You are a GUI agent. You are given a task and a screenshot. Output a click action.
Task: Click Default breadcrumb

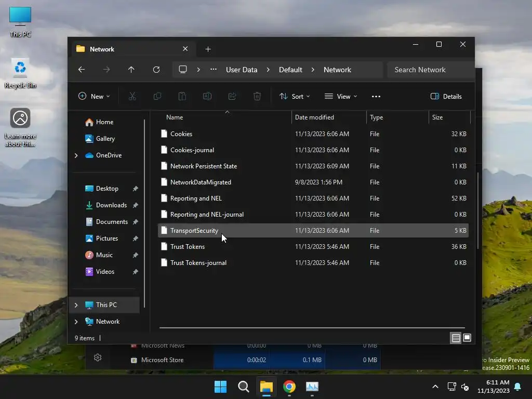click(x=290, y=70)
